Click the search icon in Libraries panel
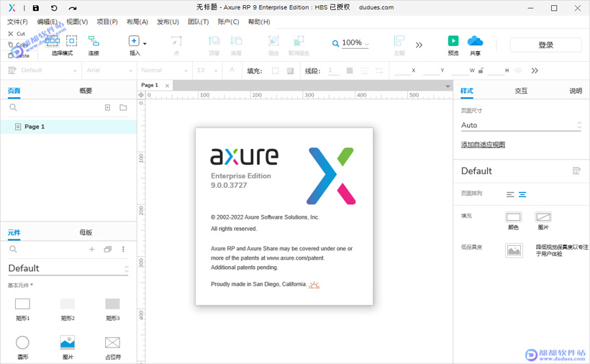 click(x=13, y=249)
